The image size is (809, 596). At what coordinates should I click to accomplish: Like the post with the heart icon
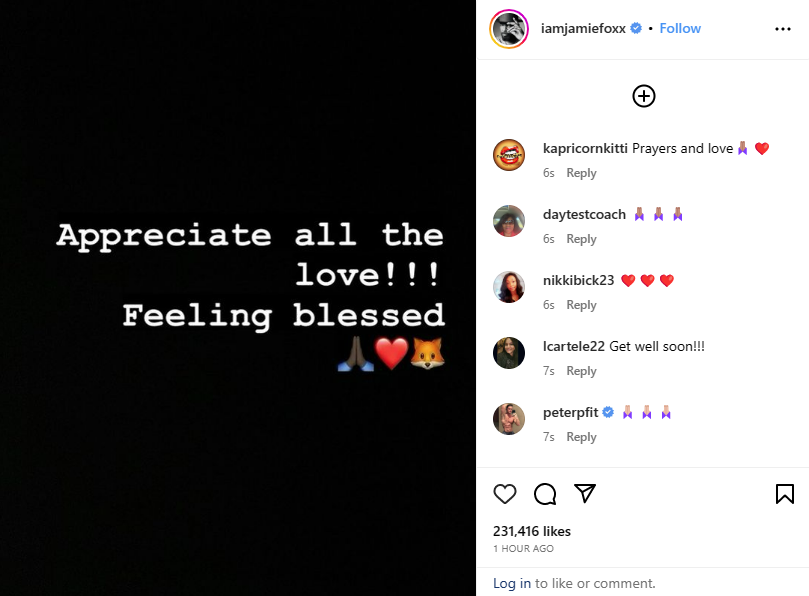(x=505, y=494)
